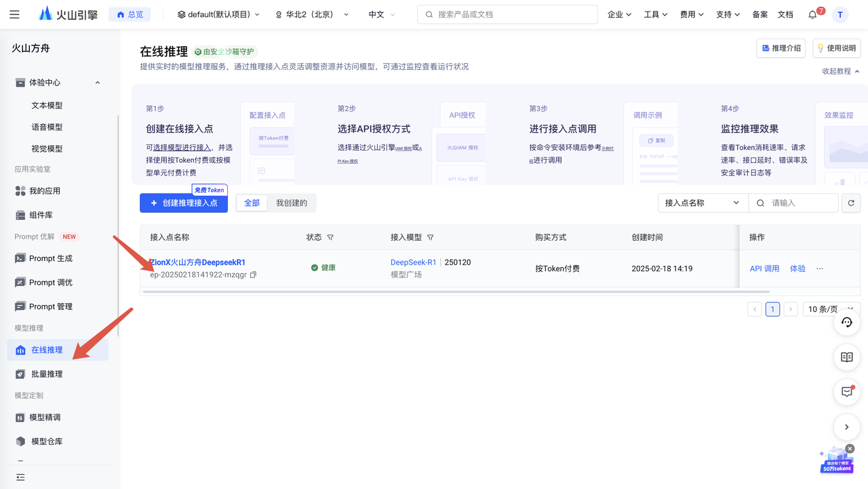Go to the next page arrow
The image size is (868, 489).
pos(790,309)
